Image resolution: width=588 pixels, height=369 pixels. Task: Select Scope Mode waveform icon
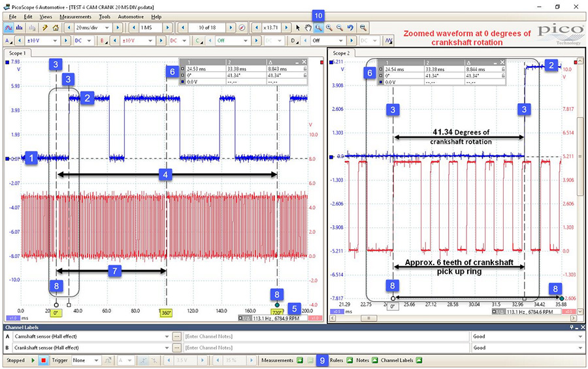pyautogui.click(x=8, y=27)
